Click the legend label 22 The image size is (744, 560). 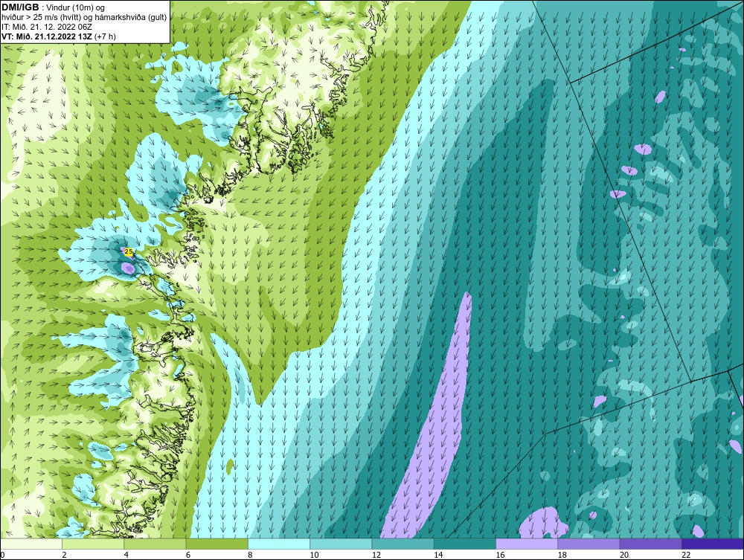(x=686, y=555)
